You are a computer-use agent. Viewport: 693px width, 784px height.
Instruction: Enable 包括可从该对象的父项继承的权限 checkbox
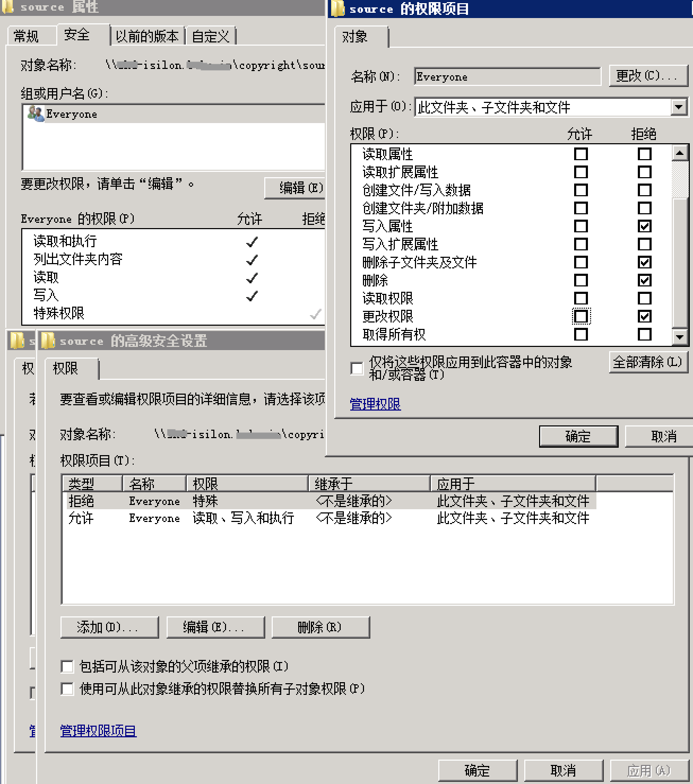click(x=67, y=666)
